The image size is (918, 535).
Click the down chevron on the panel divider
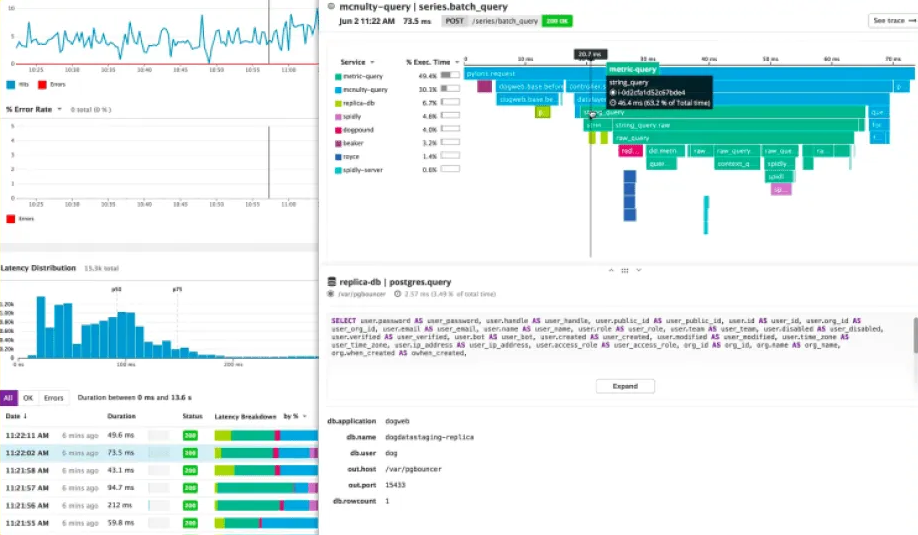[639, 270]
